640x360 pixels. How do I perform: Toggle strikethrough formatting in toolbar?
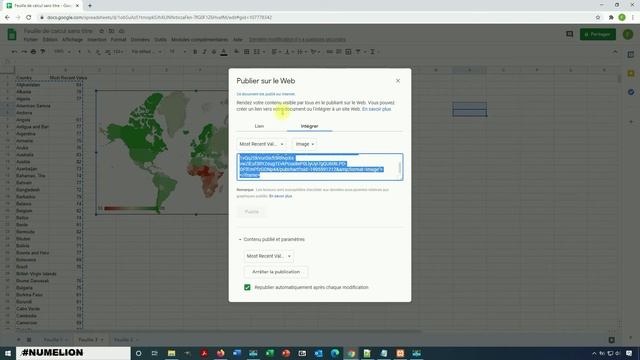coord(214,52)
